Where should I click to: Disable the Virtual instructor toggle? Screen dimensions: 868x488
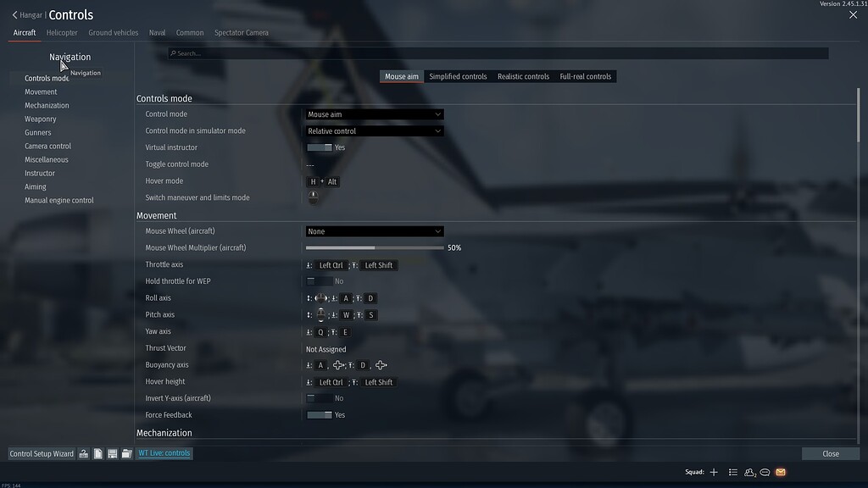pos(317,147)
